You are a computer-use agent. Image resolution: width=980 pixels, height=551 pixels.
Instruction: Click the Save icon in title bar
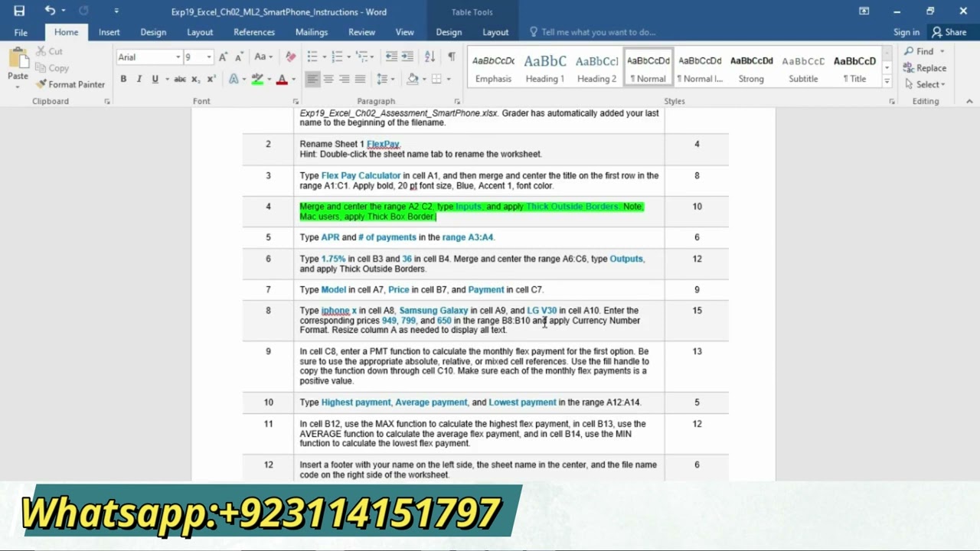point(19,11)
